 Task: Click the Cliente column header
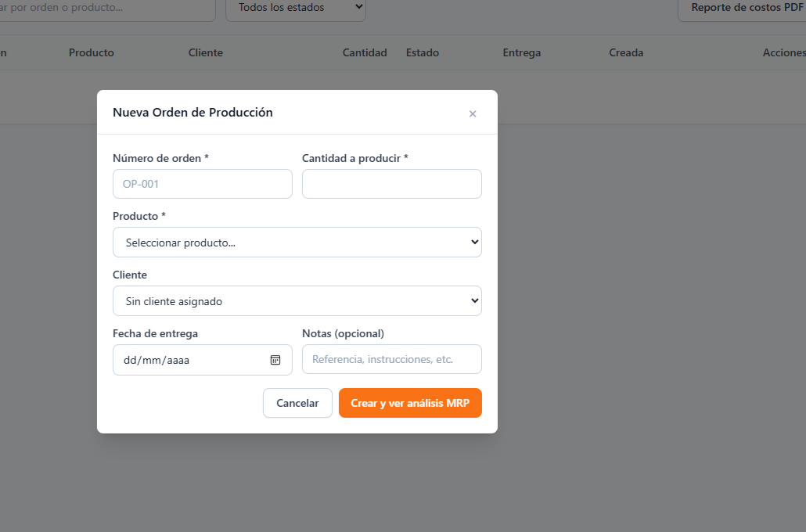(x=206, y=52)
